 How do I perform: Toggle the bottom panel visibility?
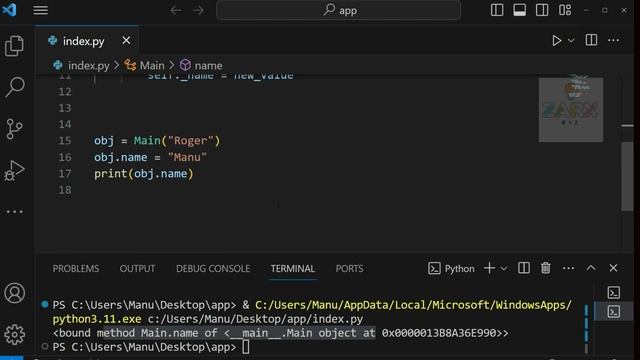[519, 10]
